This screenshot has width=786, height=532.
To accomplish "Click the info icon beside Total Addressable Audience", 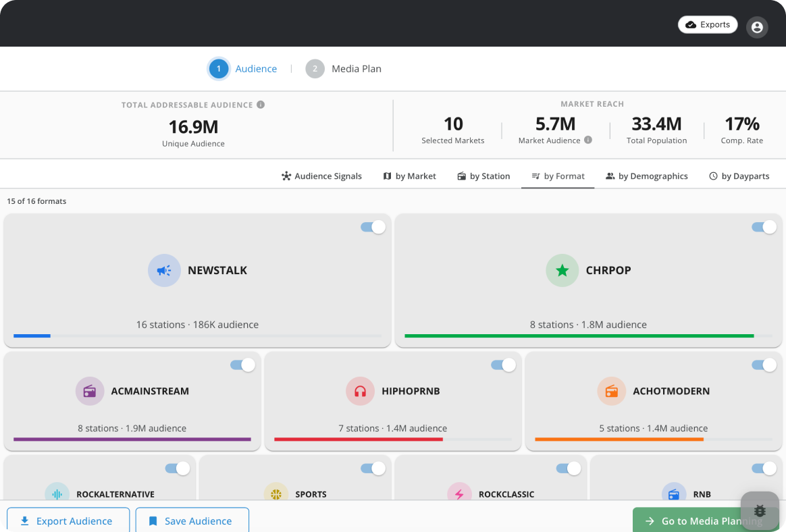I will click(x=261, y=104).
